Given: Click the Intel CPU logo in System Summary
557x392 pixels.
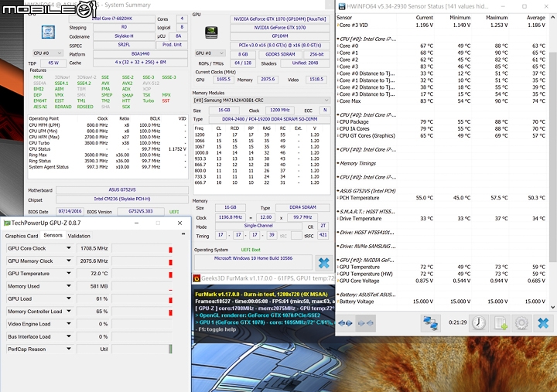Looking at the screenshot, I should click(48, 32).
